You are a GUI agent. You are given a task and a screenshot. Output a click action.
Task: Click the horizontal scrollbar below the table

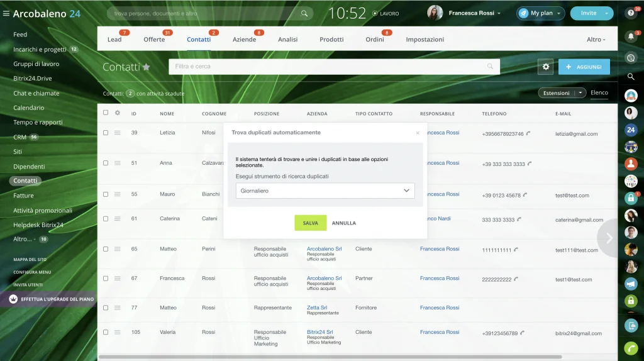click(330, 357)
